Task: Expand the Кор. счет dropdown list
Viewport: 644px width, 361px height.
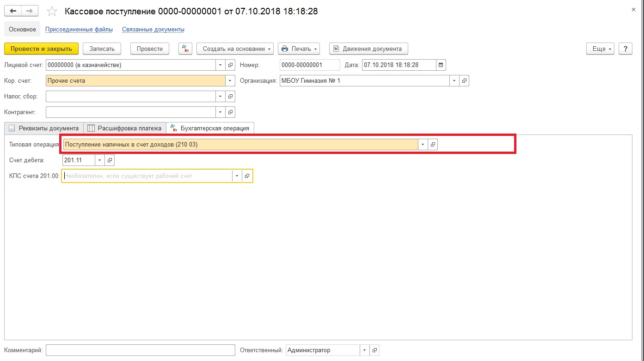Action: (x=230, y=81)
